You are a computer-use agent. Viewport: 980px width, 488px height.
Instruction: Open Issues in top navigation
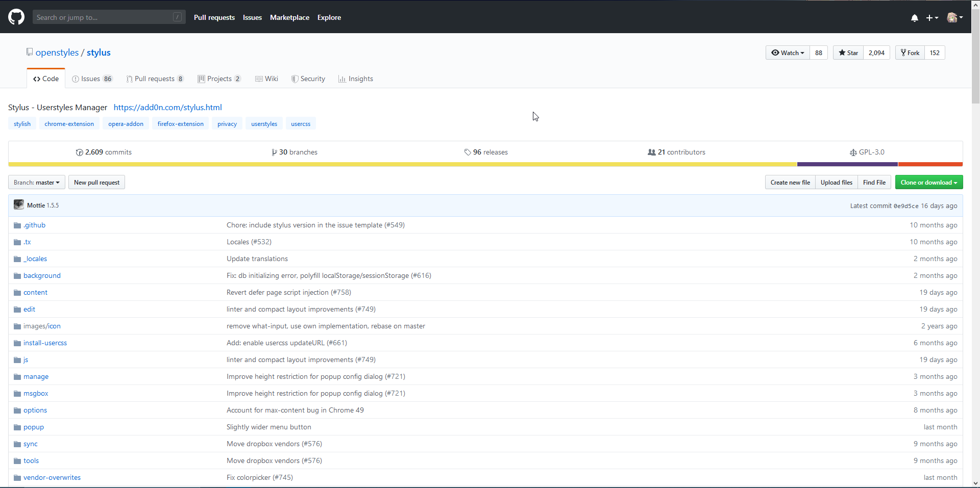tap(252, 17)
